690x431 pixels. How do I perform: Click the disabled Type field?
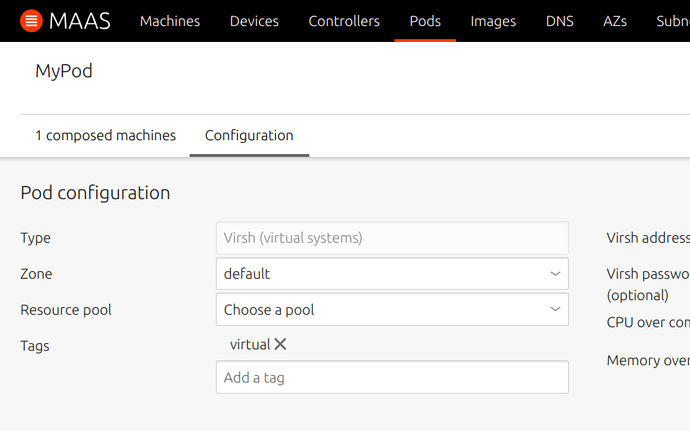coord(392,238)
